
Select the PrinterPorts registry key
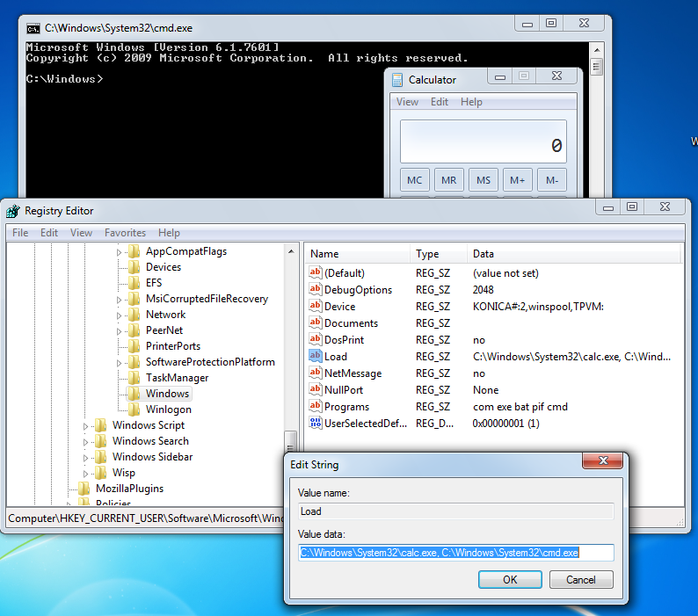tap(172, 346)
